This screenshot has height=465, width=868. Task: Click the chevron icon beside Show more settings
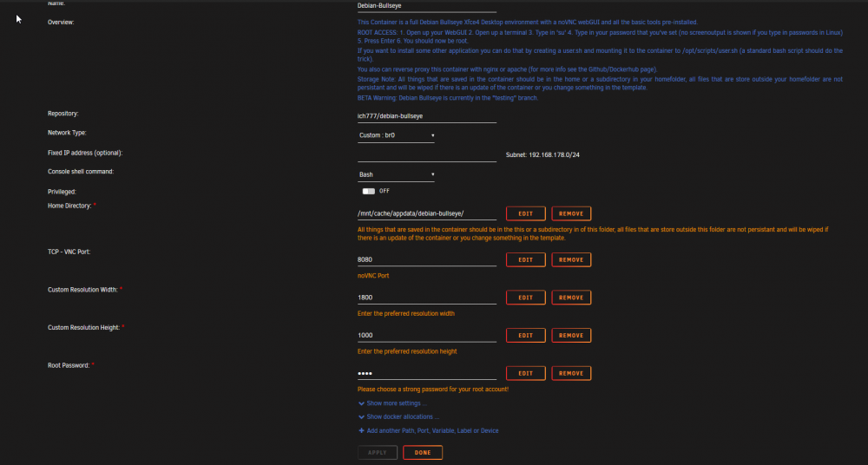tap(361, 403)
